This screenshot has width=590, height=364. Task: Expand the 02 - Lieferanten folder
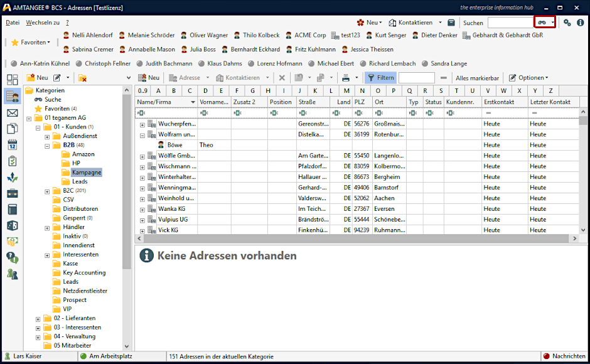click(38, 319)
